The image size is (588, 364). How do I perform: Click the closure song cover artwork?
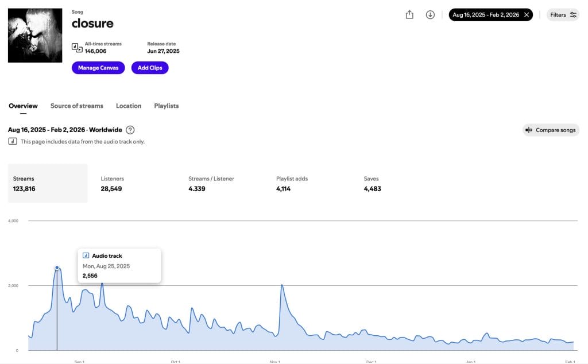point(35,35)
